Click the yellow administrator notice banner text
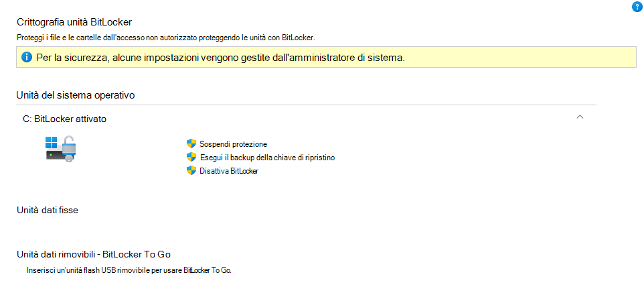644x293 pixels. point(220,58)
